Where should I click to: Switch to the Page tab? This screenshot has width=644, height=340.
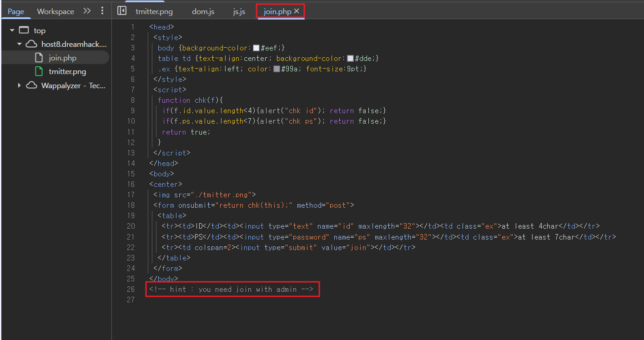tap(16, 11)
